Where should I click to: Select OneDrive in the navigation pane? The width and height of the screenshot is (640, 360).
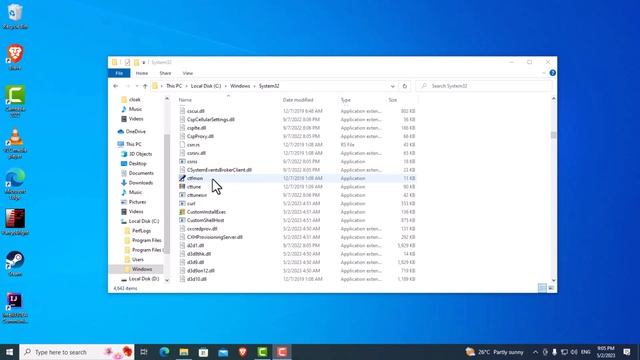click(131, 131)
